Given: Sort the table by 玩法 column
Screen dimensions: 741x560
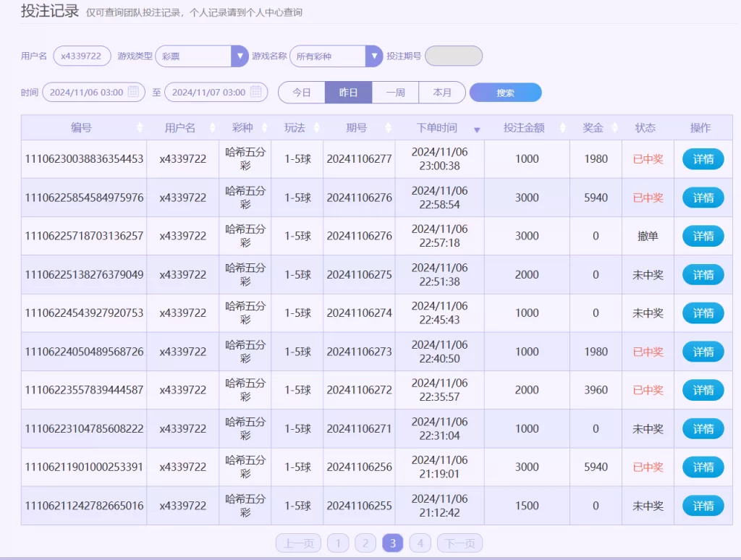Looking at the screenshot, I should (317, 127).
